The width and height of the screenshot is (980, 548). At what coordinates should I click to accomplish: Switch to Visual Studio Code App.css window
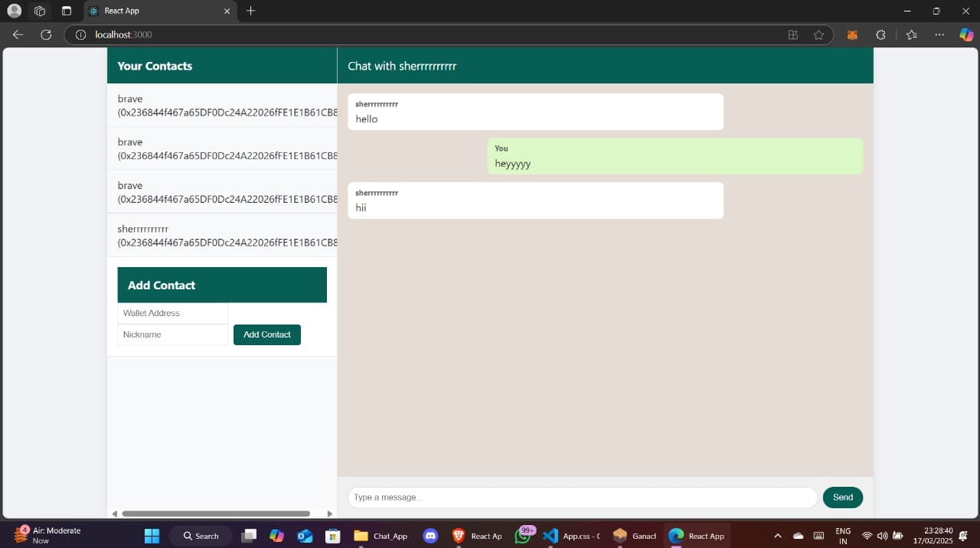pyautogui.click(x=572, y=536)
